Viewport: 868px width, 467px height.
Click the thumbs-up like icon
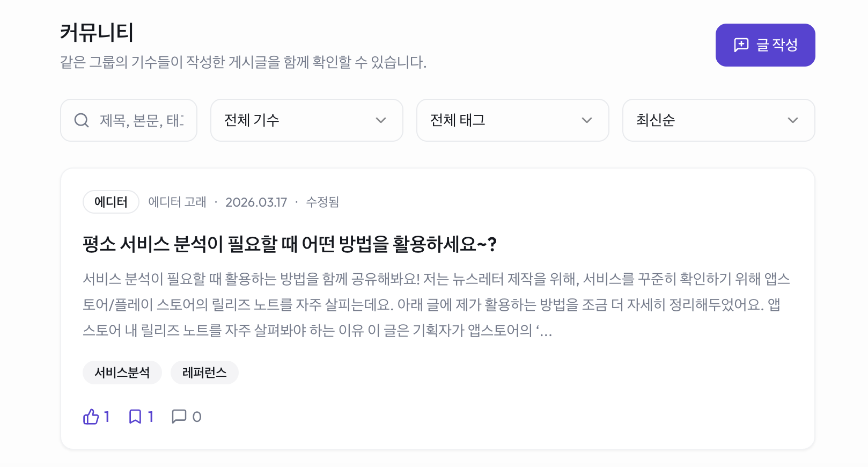coord(91,417)
